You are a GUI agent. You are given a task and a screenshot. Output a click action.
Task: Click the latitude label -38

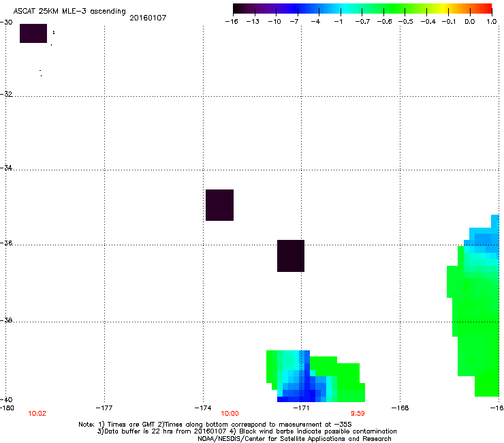[6, 320]
